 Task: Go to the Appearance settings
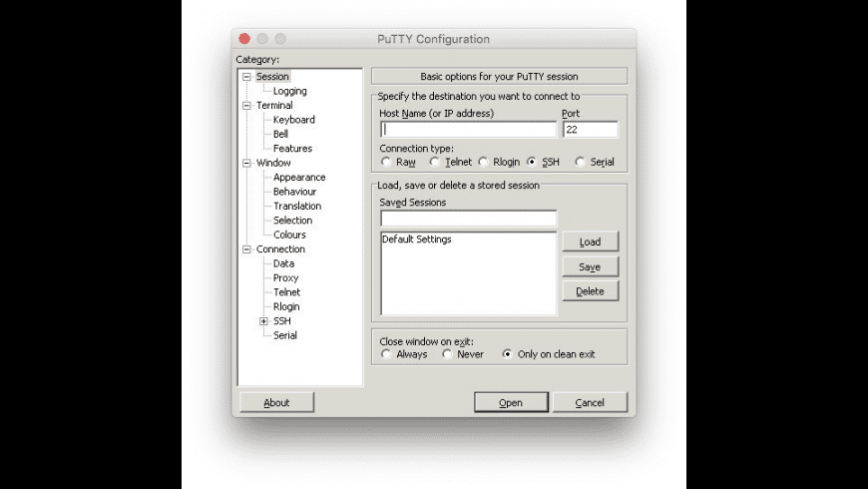[299, 178]
